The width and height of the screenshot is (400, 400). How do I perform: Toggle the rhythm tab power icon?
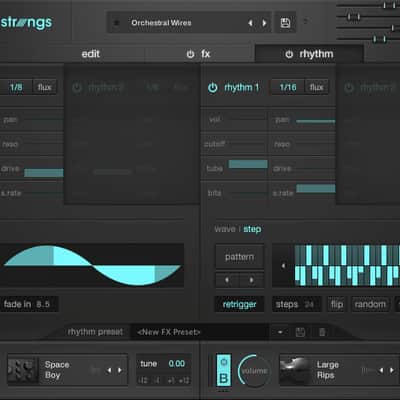pos(289,54)
